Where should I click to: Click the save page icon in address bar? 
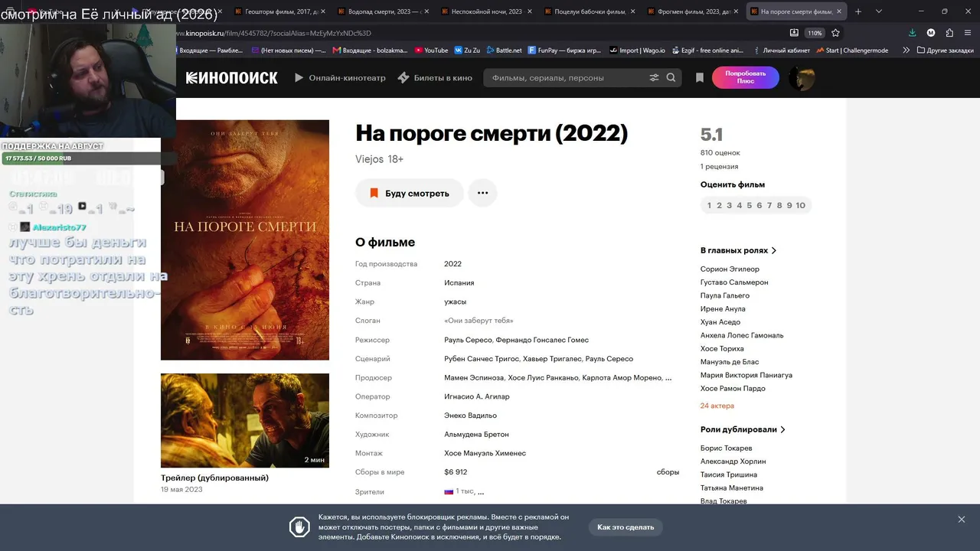(794, 33)
